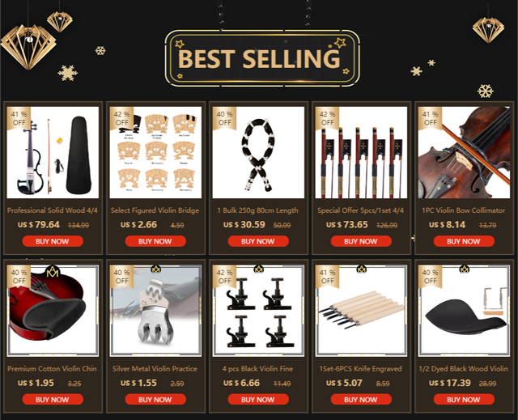Click the violin bridges product thumbnail
The image size is (518, 420).
[x=155, y=152]
